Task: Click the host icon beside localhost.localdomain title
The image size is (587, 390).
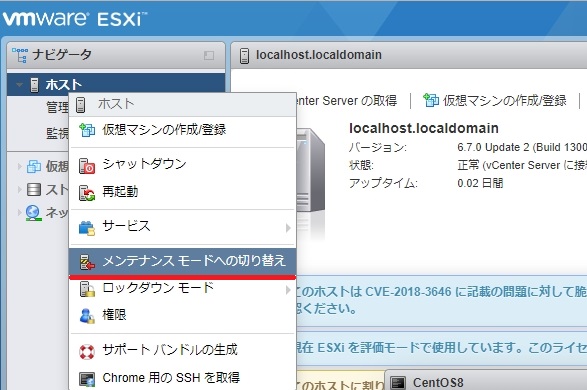Action: [244, 56]
